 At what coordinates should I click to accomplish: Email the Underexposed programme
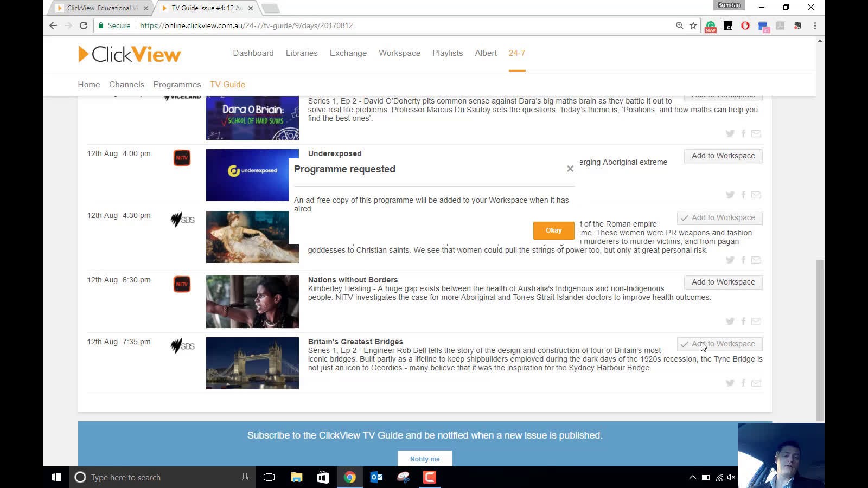(x=756, y=195)
